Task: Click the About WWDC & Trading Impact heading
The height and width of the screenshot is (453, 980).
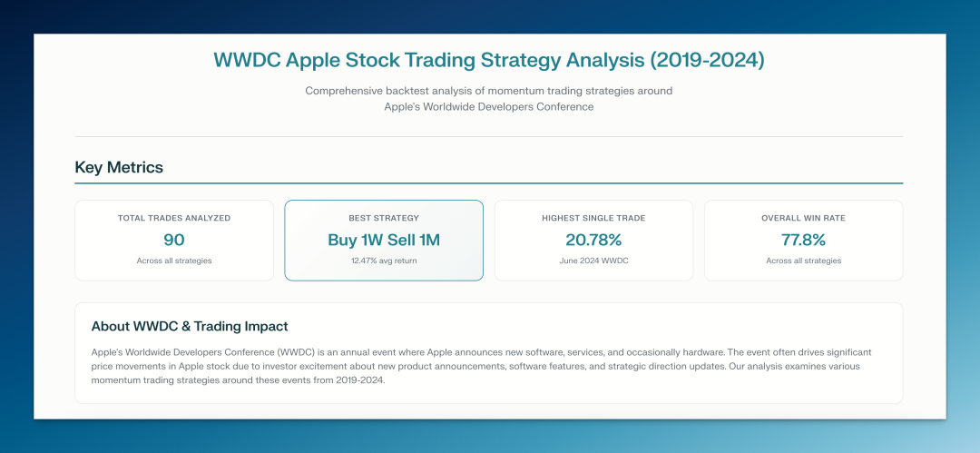Action: tap(190, 326)
